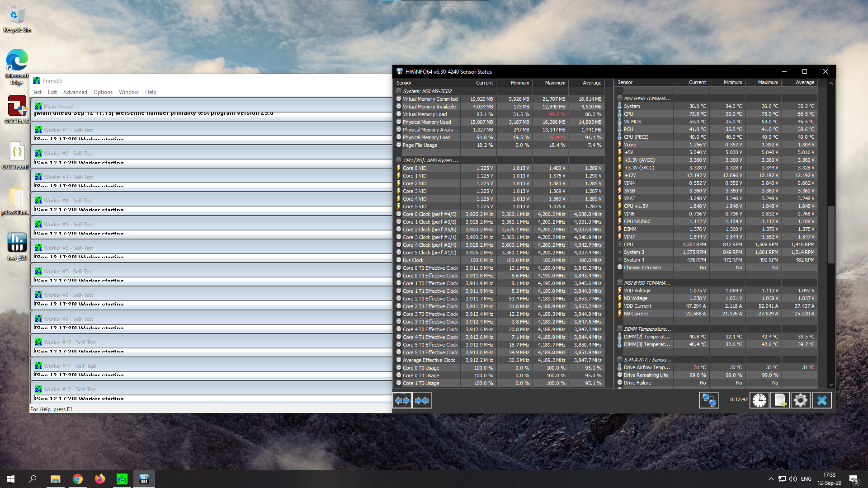The image size is (868, 488).
Task: Click the left panel Maximum column header
Action: tap(550, 83)
